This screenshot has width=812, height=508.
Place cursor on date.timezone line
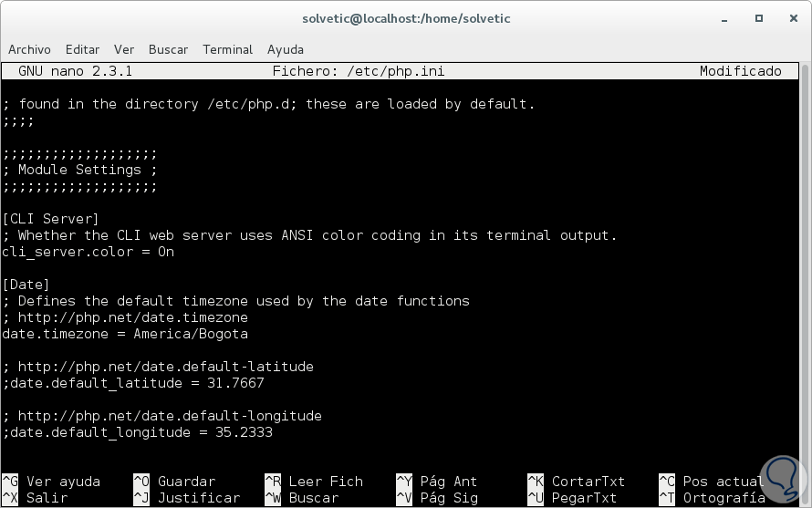click(x=125, y=334)
